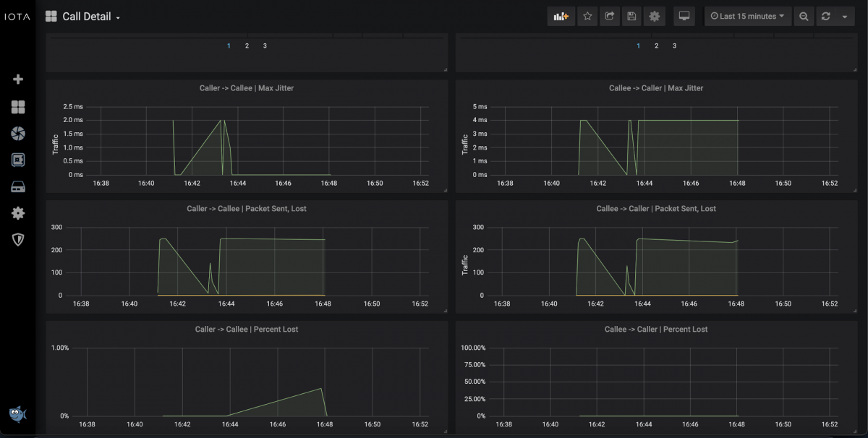Viewport: 868px width, 438px height.
Task: Go to page 3 of right table
Action: coord(674,46)
